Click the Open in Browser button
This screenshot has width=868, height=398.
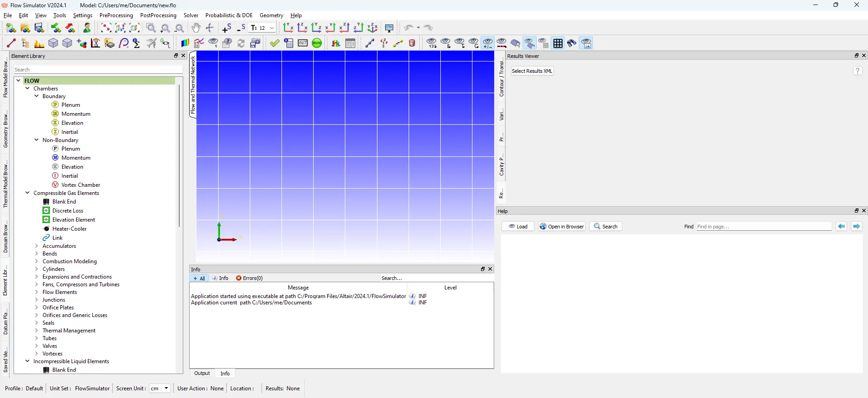coord(562,227)
